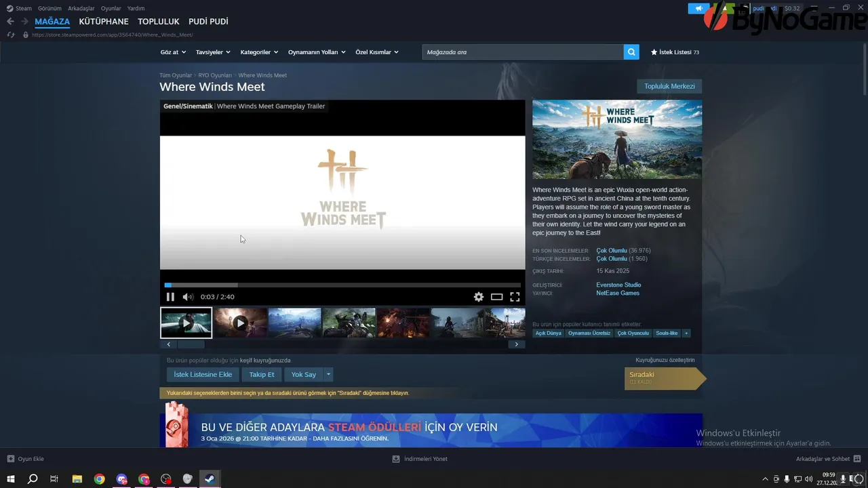Select the Açık Dünya tag
Image resolution: width=868 pixels, height=488 pixels.
pyautogui.click(x=549, y=333)
